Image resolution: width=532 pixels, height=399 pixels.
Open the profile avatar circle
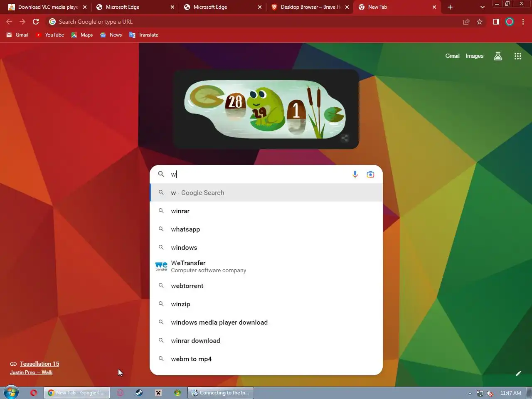click(x=510, y=22)
